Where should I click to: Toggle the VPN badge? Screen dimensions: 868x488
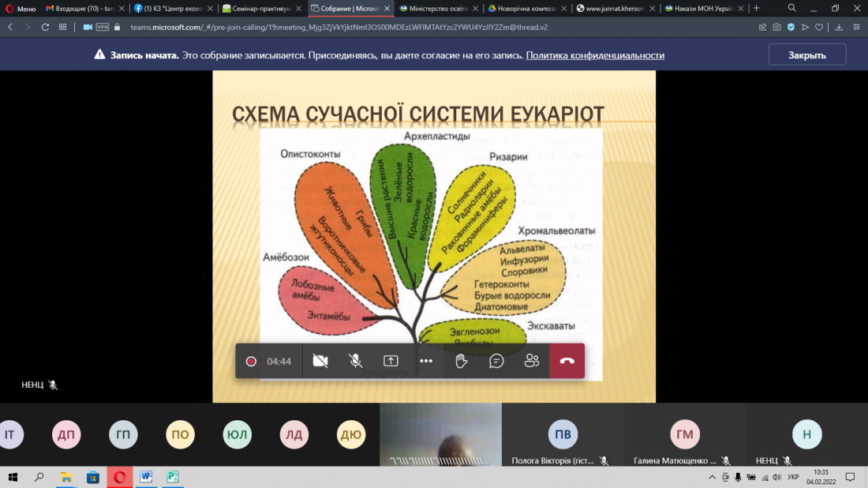coord(103,27)
